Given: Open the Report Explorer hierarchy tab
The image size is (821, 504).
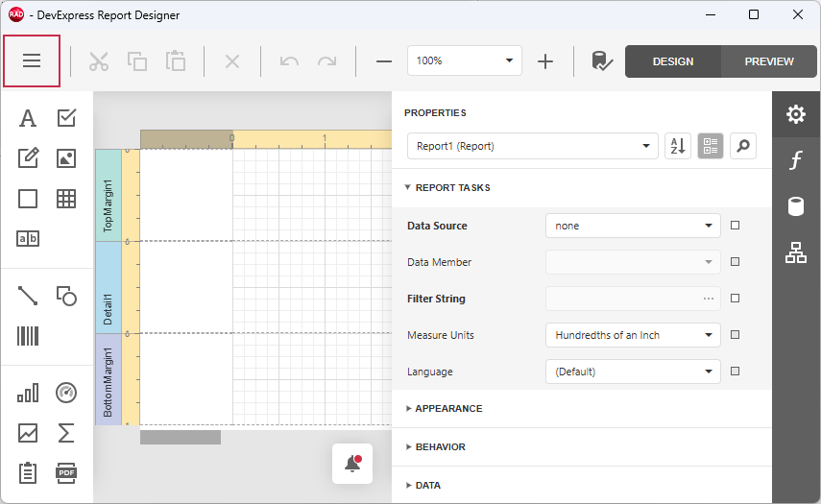Looking at the screenshot, I should 796,252.
